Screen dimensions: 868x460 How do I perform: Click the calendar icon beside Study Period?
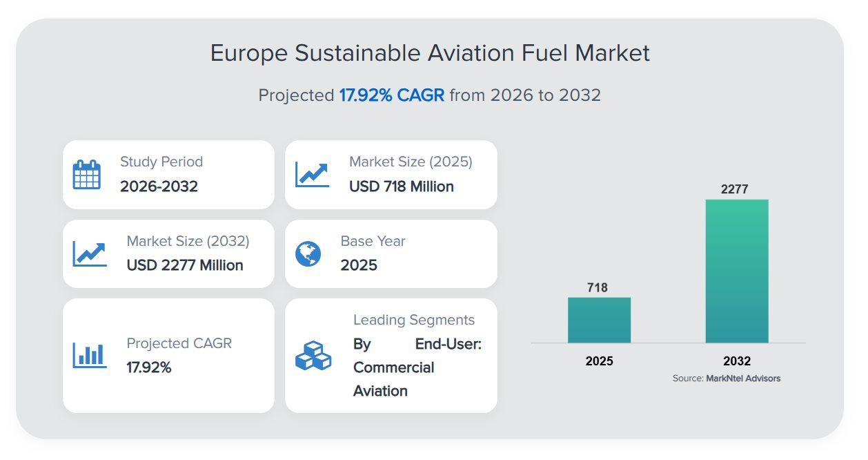pyautogui.click(x=87, y=175)
